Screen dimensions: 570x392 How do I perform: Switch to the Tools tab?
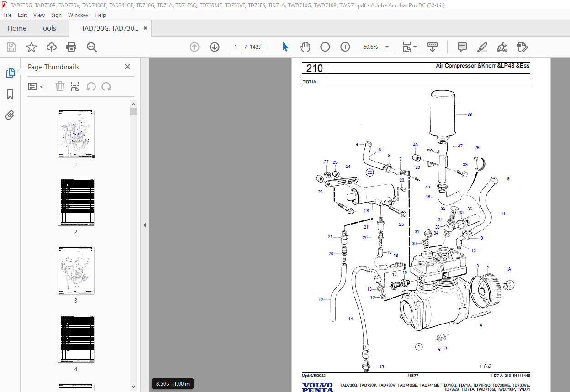(x=48, y=28)
